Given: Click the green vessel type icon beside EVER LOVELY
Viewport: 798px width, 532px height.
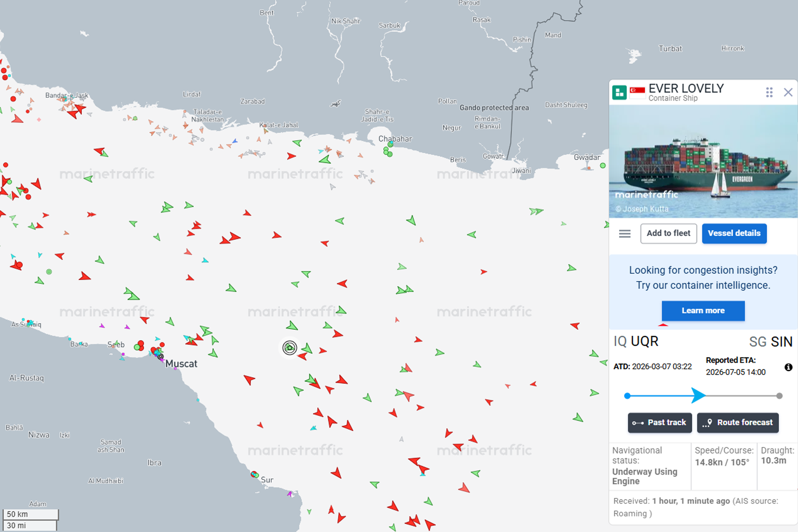Looking at the screenshot, I should coord(619,92).
